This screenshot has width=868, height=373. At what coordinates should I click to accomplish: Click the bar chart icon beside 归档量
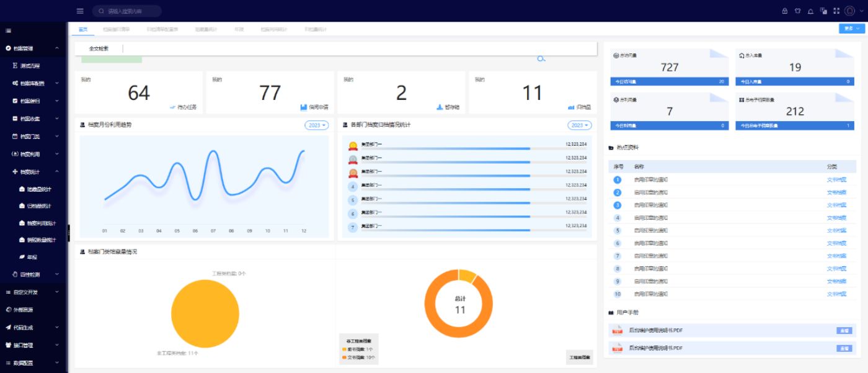point(570,107)
